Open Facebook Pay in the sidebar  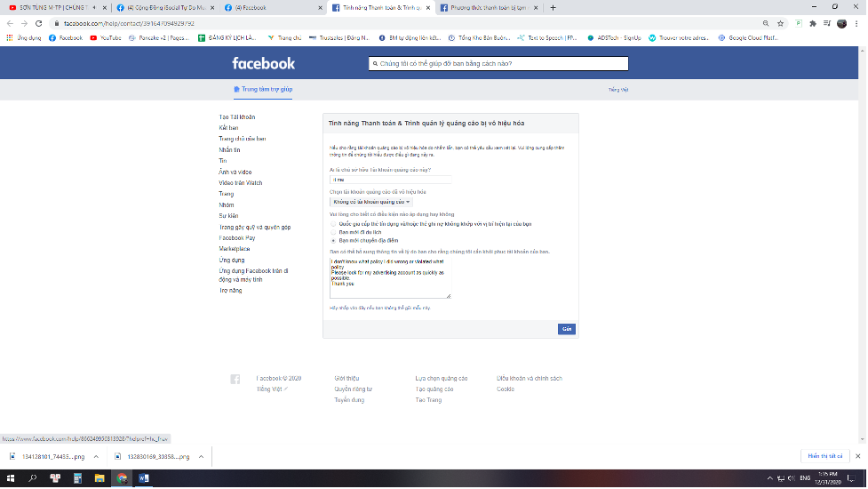[237, 238]
